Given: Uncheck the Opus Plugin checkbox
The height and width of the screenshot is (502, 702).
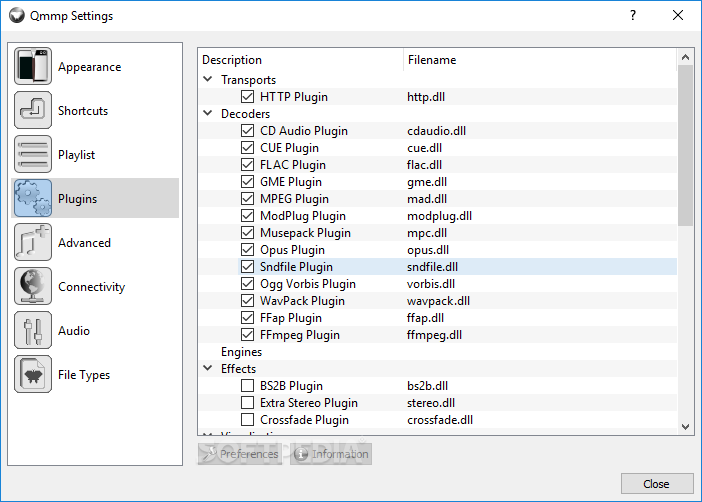Looking at the screenshot, I should [x=247, y=250].
